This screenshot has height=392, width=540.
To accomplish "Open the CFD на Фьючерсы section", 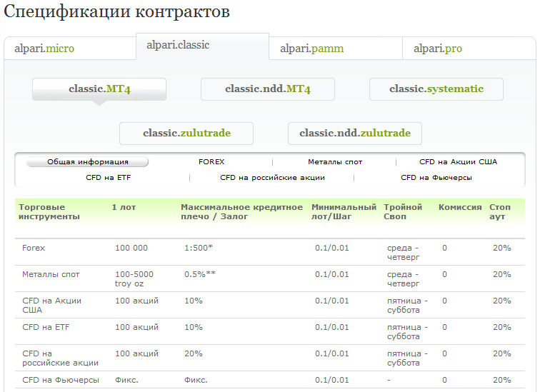I will click(436, 178).
